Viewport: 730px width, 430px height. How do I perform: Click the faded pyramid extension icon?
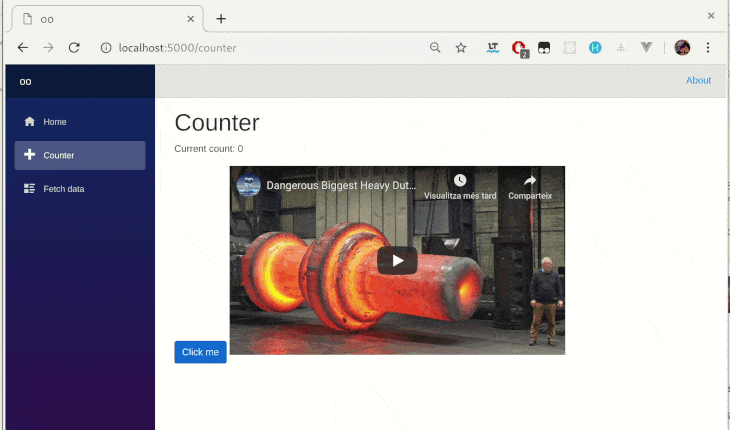coord(621,47)
